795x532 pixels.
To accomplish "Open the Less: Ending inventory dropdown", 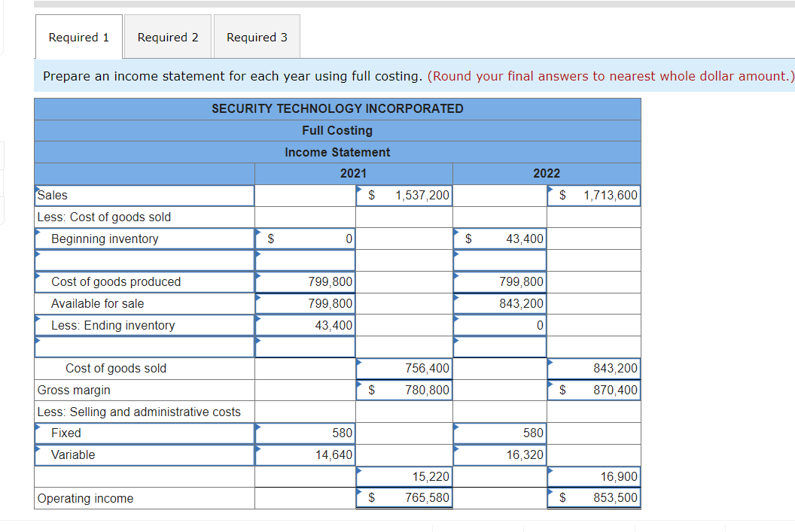I will [145, 325].
